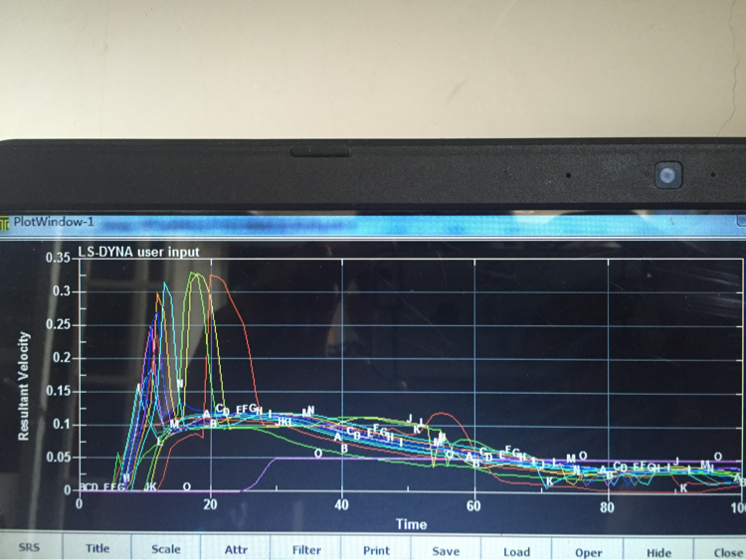Viewport: 746px width, 560px height.
Task: Click the 'Time' x-axis label
Action: [x=412, y=524]
